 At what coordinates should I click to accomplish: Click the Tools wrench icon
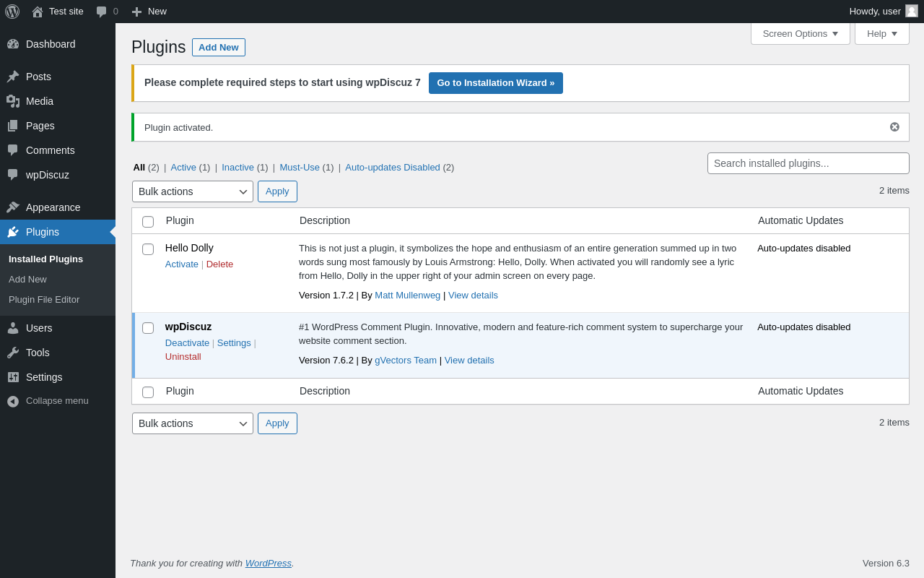[13, 353]
